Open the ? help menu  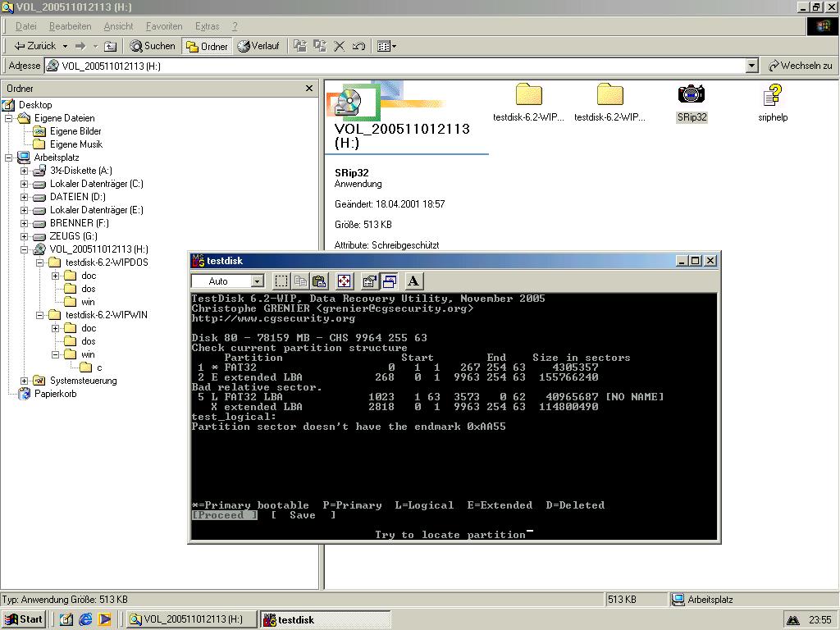[x=235, y=26]
